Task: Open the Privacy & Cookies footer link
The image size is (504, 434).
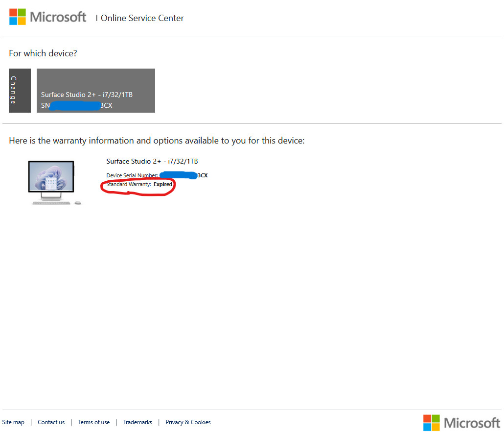Action: pyautogui.click(x=188, y=422)
